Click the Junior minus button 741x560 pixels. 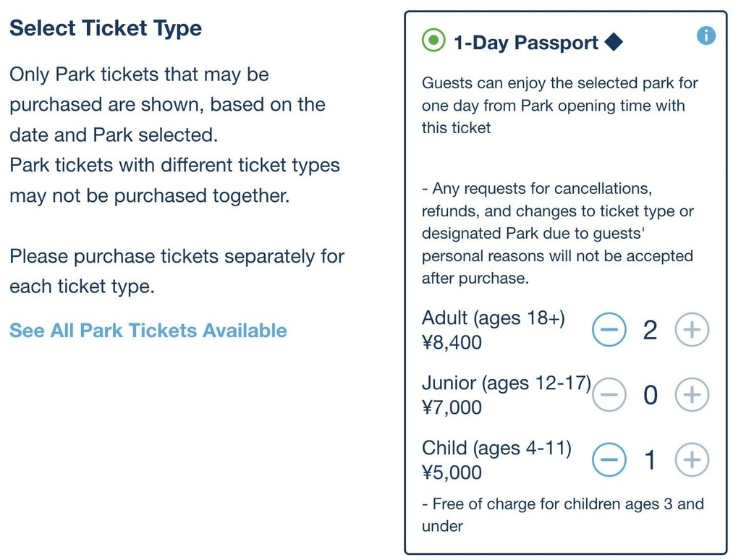pyautogui.click(x=609, y=394)
